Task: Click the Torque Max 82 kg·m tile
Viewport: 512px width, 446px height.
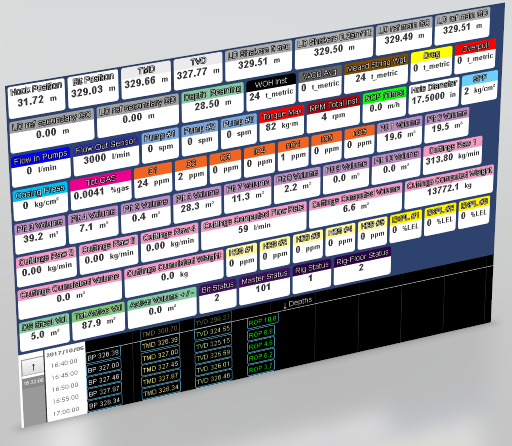Action: point(282,122)
